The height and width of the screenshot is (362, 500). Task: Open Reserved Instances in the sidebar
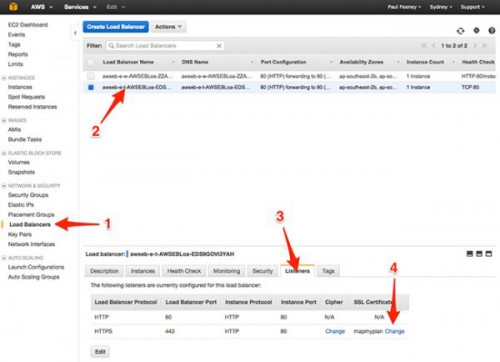32,107
